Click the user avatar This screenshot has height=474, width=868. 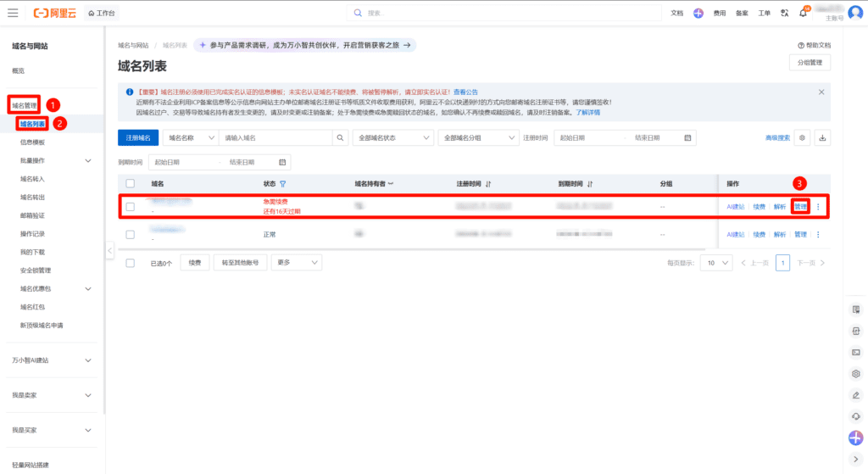[855, 13]
